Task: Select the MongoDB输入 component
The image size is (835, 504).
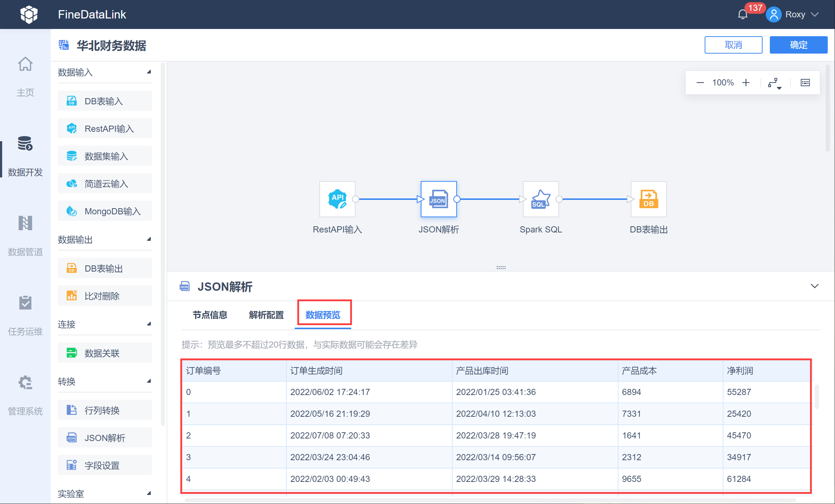Action: tap(105, 211)
